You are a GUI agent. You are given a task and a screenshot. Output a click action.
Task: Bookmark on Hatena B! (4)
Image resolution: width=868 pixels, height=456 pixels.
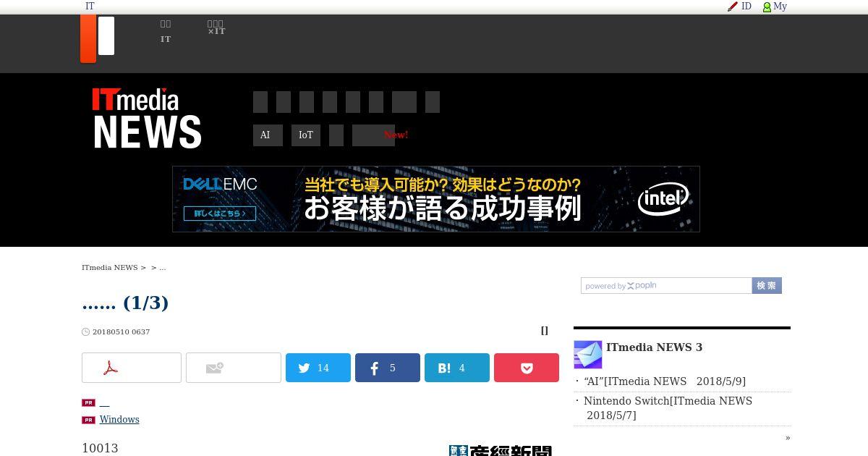(x=457, y=368)
